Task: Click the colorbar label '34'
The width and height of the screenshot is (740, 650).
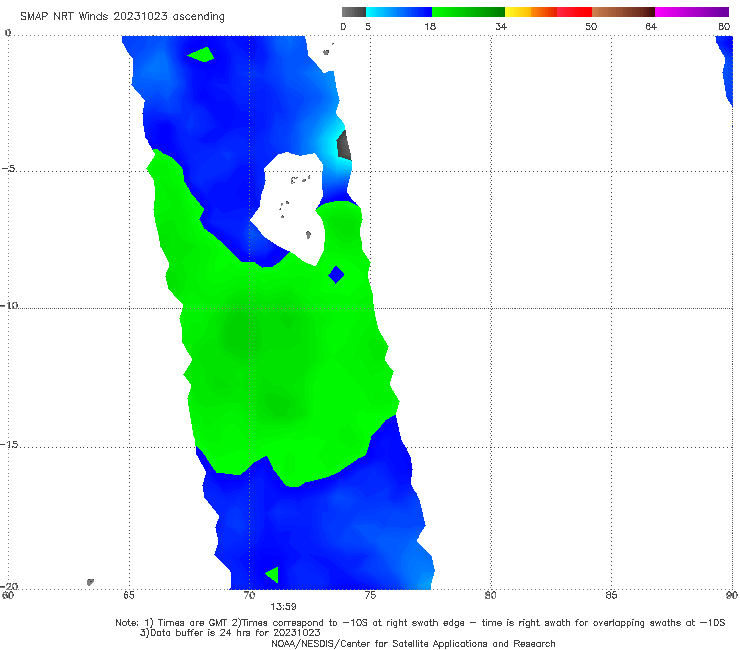Action: point(501,27)
